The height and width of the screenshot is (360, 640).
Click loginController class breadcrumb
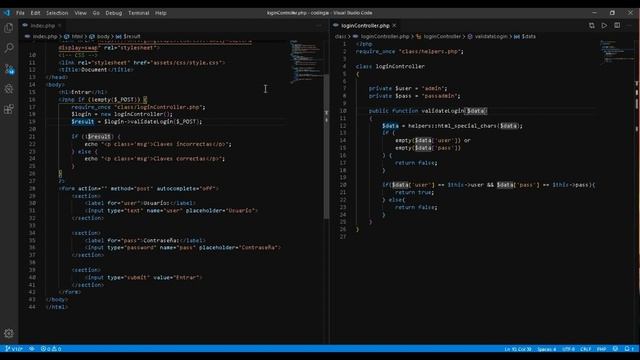point(442,36)
